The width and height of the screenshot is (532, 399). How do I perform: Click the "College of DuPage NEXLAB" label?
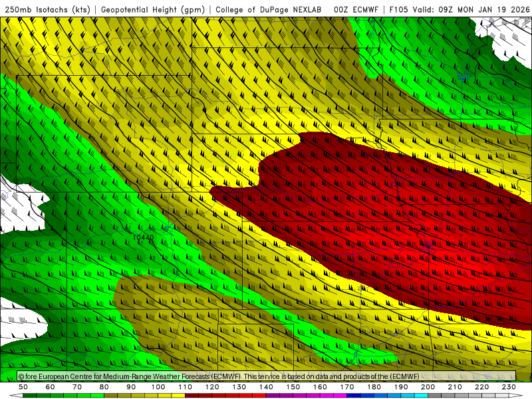(269, 9)
